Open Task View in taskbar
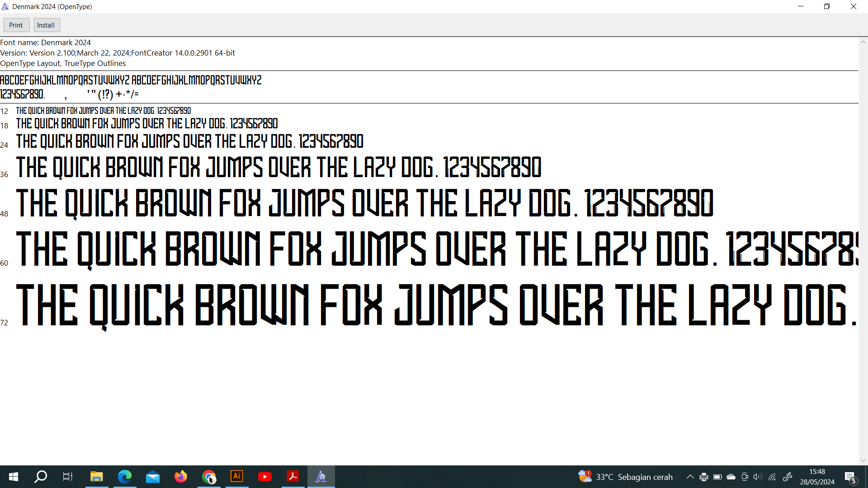The height and width of the screenshot is (488, 868). (68, 477)
